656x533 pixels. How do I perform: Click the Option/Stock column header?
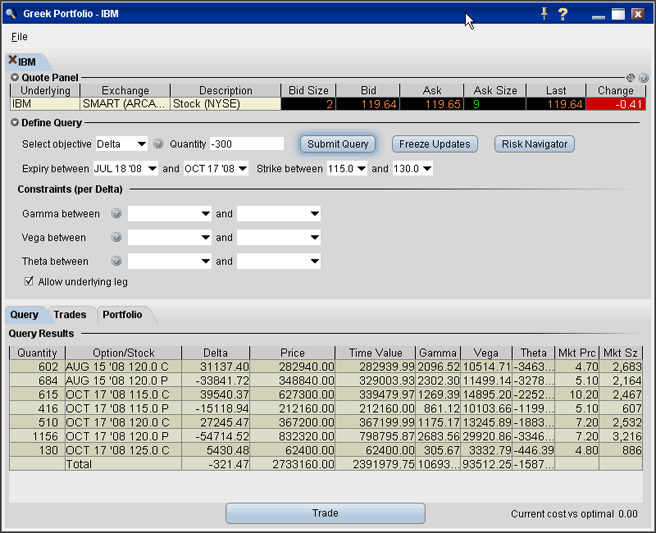123,353
